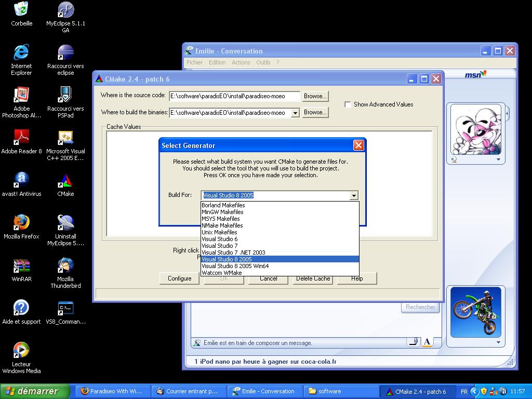The image size is (532, 399).
Task: Launch WinRAR from the desktop
Action: coord(21,266)
